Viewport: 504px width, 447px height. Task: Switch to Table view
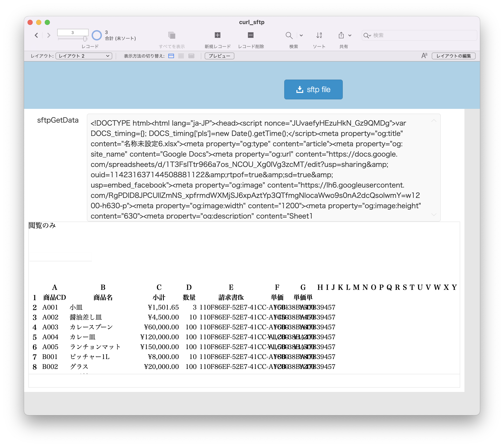point(191,56)
